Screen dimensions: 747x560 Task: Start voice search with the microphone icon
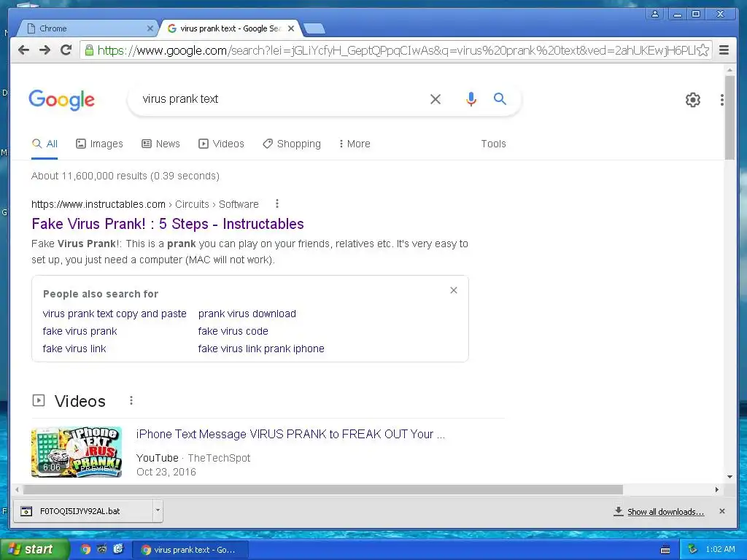471,99
